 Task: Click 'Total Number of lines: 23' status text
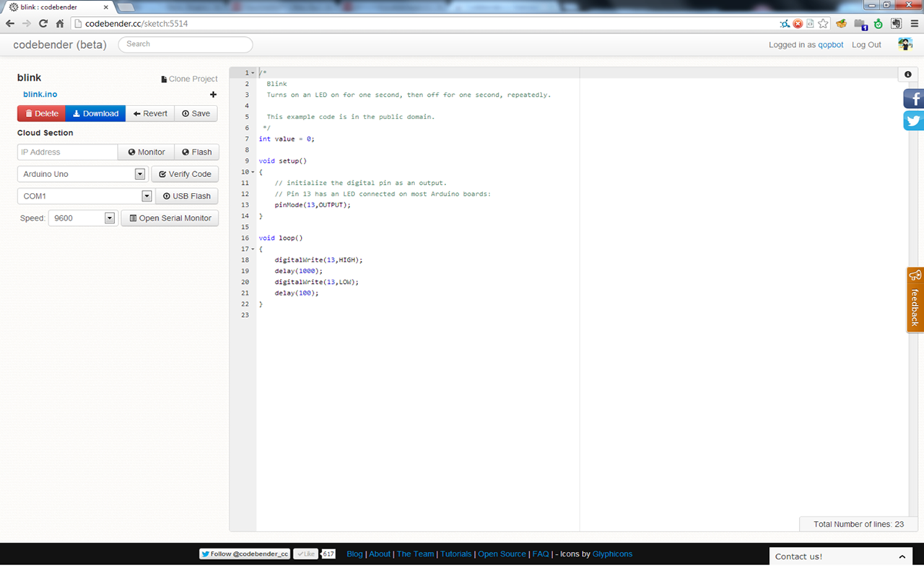(858, 525)
